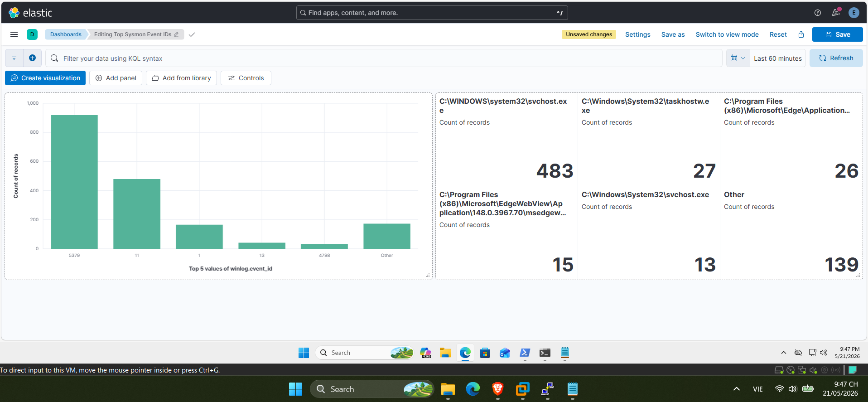Viewport: 868px width, 402px height.
Task: Open File Explorer in VM taskbar
Action: click(445, 353)
